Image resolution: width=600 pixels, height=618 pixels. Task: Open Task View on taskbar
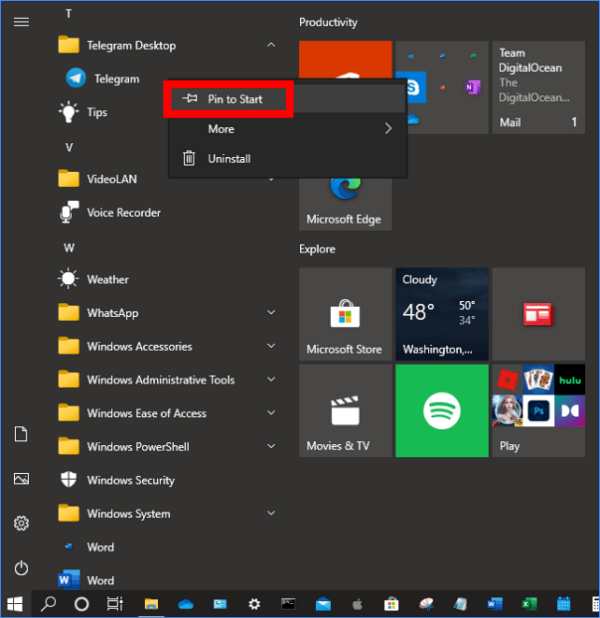tap(115, 603)
